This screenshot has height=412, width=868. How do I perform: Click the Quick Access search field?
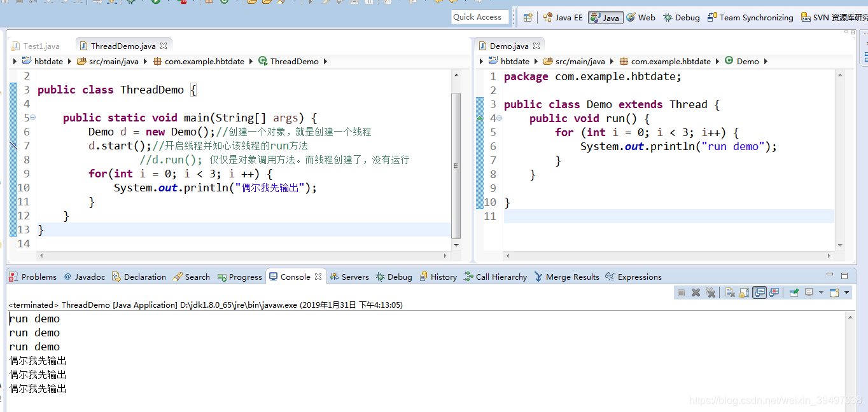(x=480, y=17)
